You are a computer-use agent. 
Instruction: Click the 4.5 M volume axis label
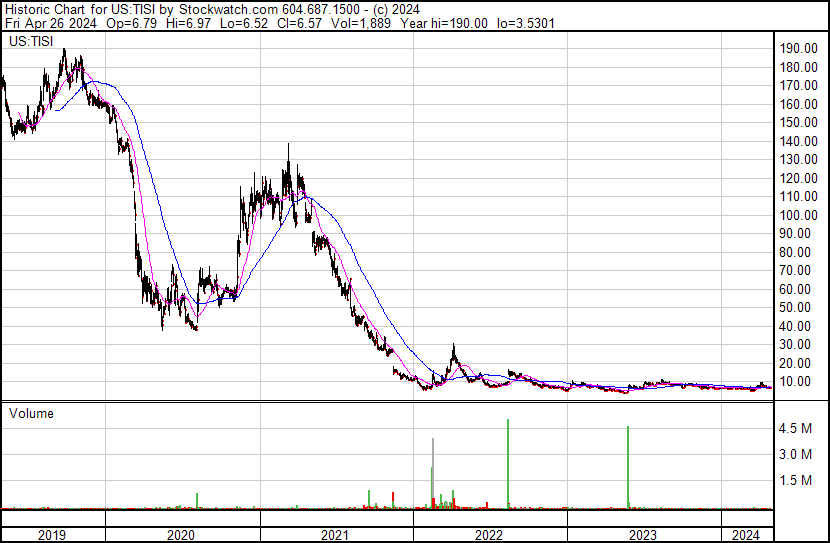coord(795,429)
